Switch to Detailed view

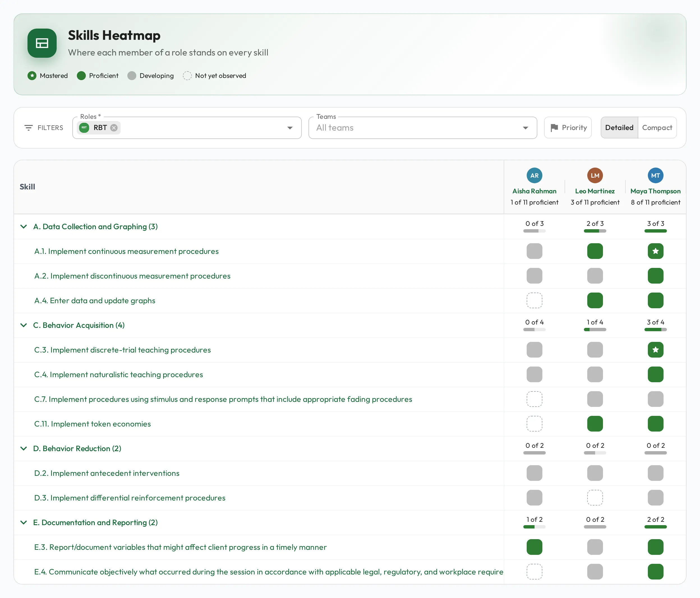pyautogui.click(x=619, y=128)
